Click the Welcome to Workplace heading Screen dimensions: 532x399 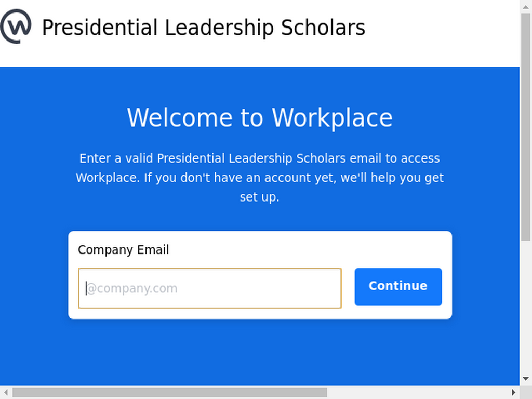pyautogui.click(x=260, y=117)
